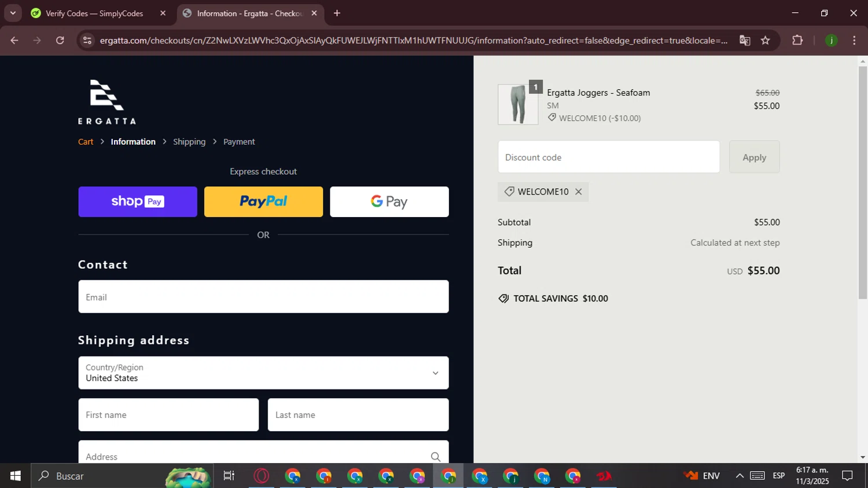The width and height of the screenshot is (868, 488).
Task: Focus the Last name field
Action: tap(358, 415)
